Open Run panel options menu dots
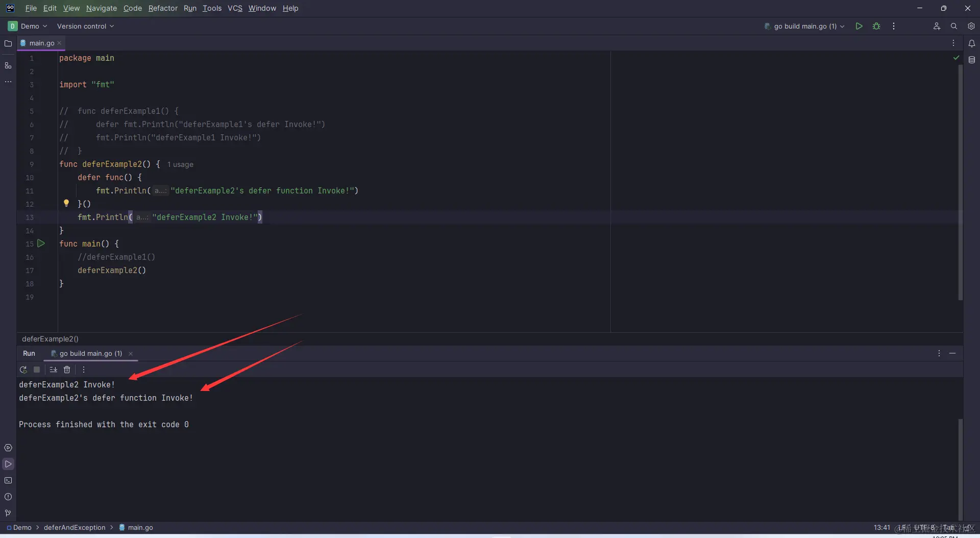The width and height of the screenshot is (980, 538). (939, 353)
